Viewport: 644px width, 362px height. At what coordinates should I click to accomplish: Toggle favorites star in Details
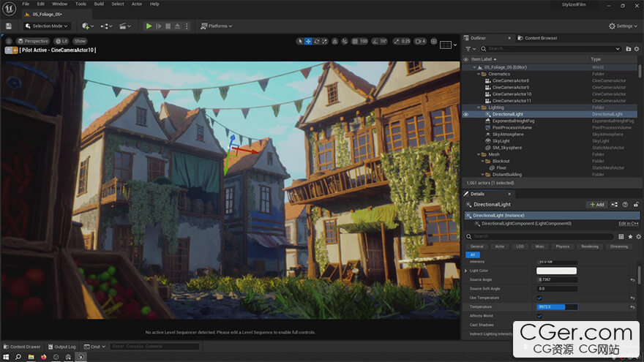point(630,237)
